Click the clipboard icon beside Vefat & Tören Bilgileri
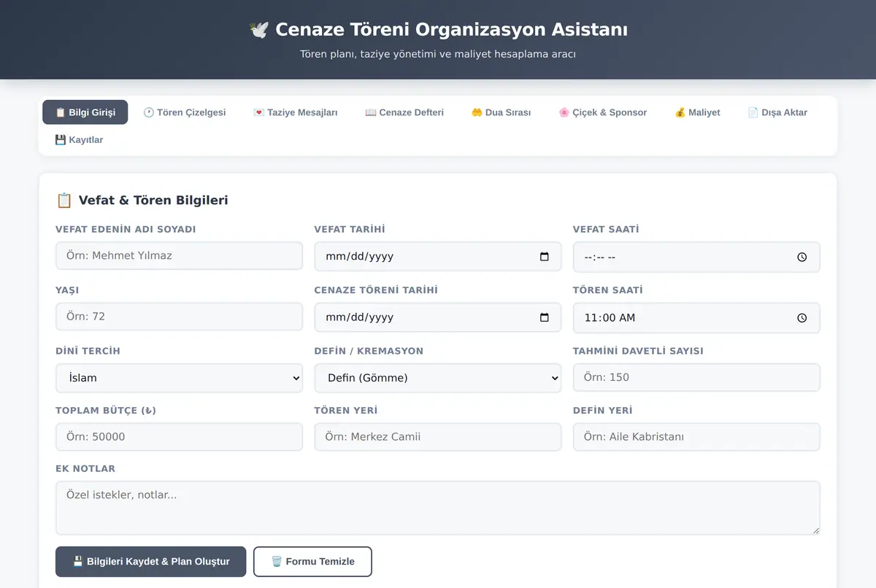The image size is (876, 588). 64,200
